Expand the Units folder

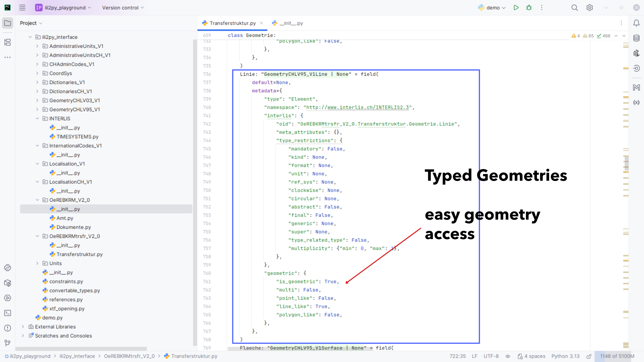coord(37,263)
